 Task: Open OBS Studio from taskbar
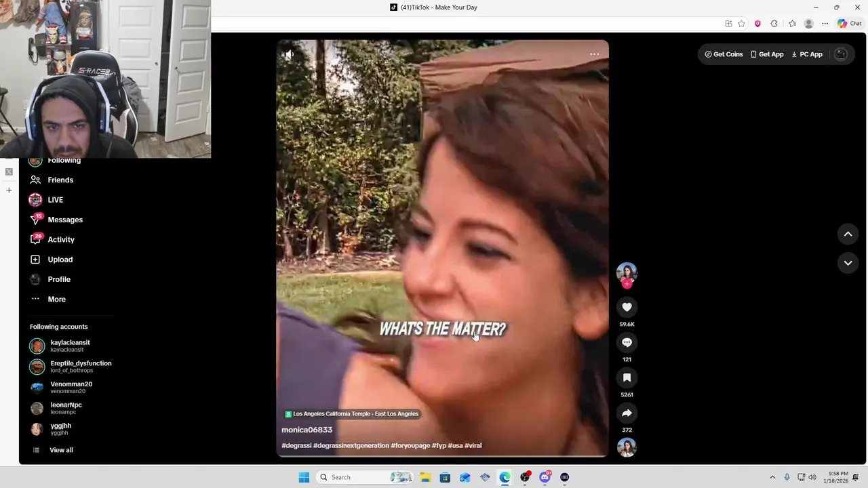tap(524, 477)
